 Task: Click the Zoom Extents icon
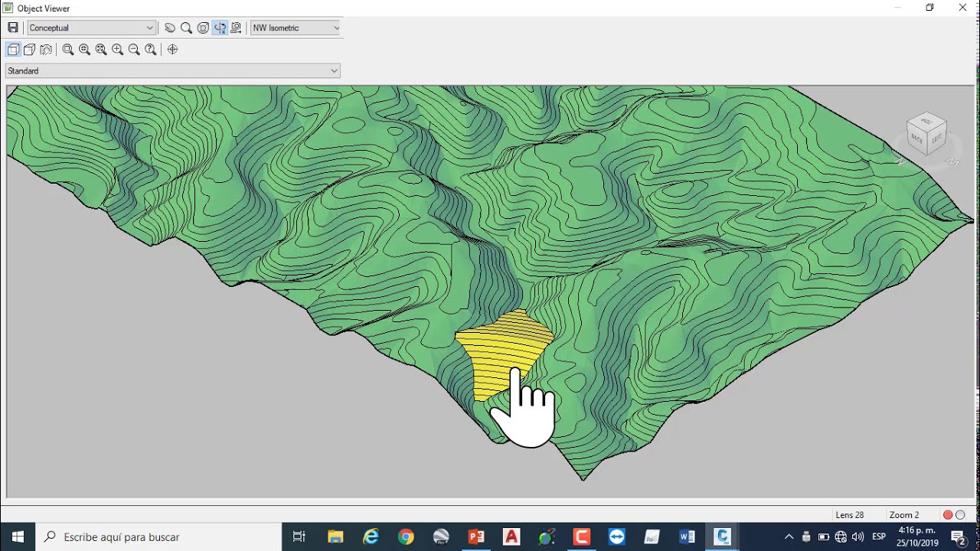pos(101,49)
